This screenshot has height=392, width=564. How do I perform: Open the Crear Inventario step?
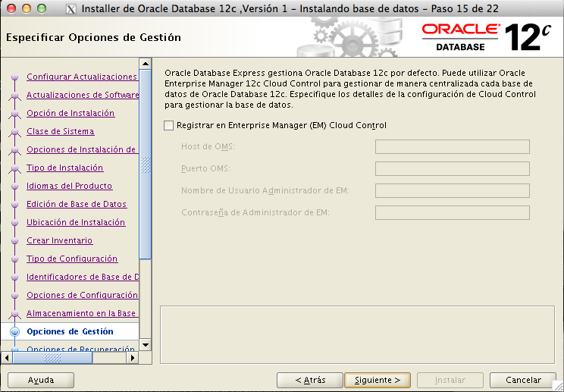point(60,240)
